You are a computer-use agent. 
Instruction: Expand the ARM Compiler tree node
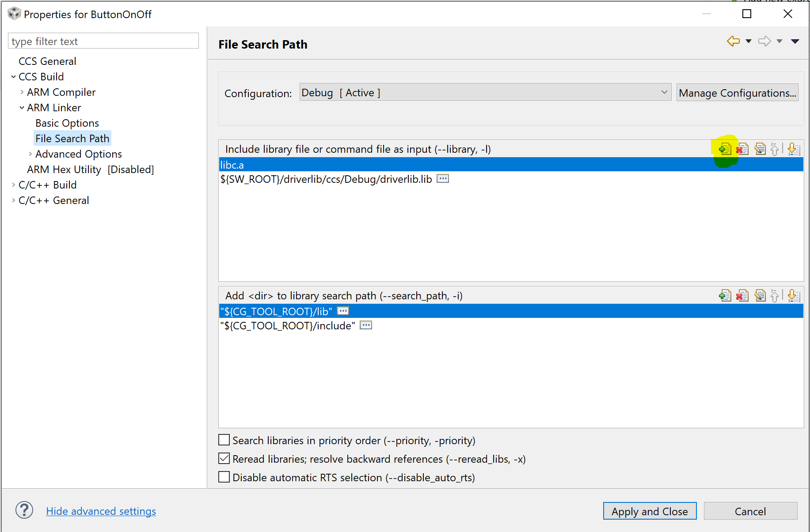(x=22, y=92)
